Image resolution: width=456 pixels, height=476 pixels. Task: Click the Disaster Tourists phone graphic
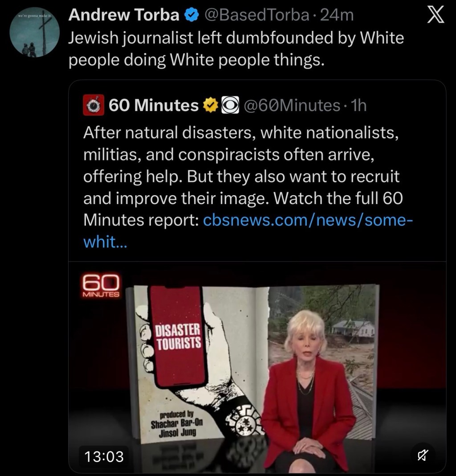tap(179, 336)
